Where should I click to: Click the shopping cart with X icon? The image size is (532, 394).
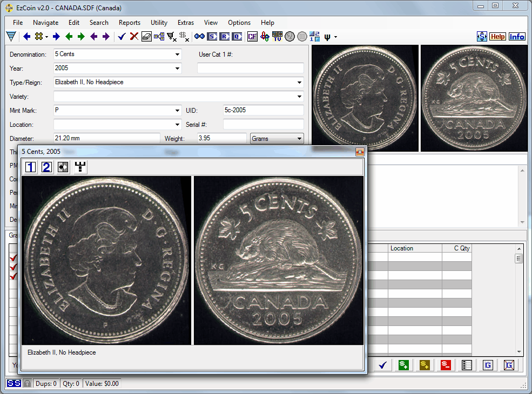172,37
